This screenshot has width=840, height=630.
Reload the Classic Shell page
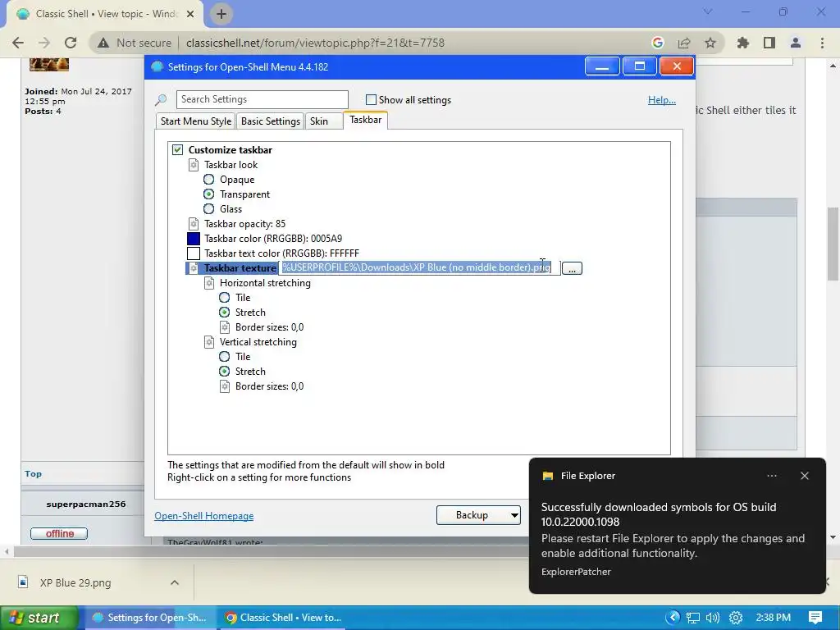(71, 43)
